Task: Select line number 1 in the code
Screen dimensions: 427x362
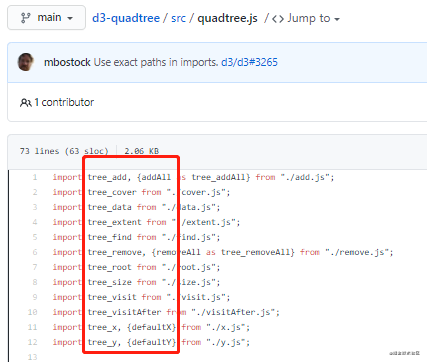Action: (35, 177)
